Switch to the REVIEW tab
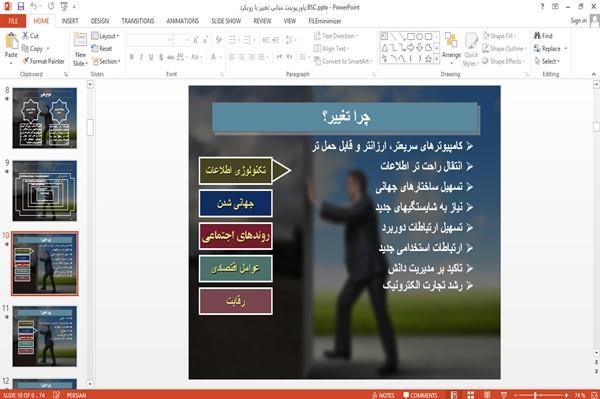 coord(262,21)
